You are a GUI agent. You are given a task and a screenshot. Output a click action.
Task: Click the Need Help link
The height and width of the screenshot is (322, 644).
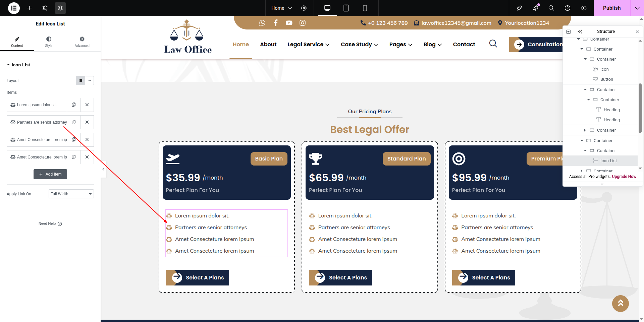pos(50,224)
